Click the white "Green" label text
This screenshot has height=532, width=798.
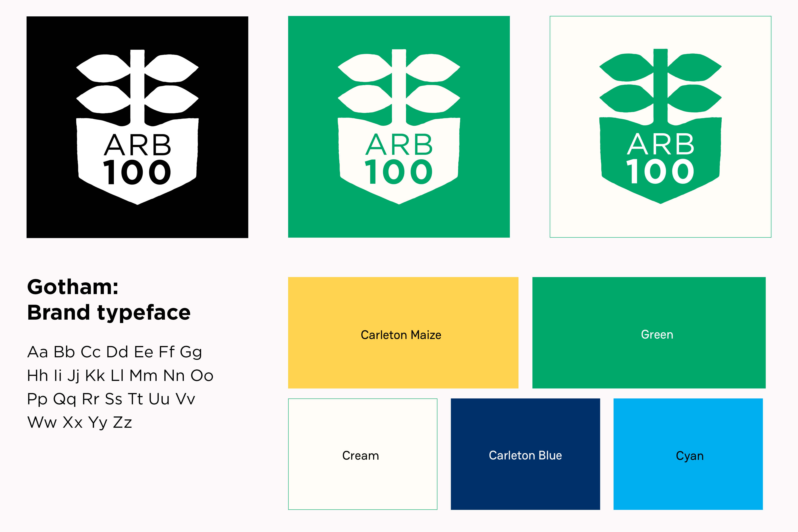pos(657,335)
